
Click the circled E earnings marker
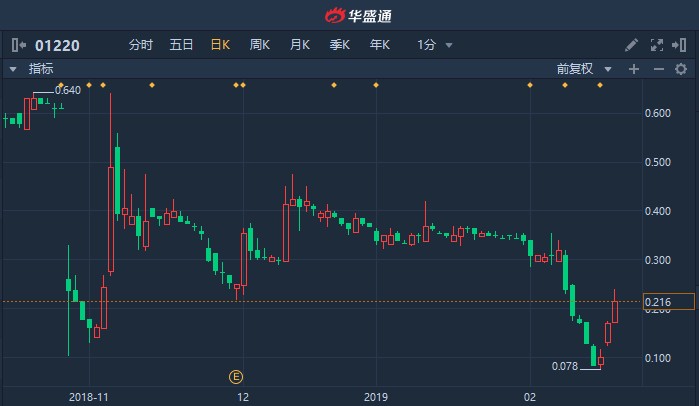(236, 377)
